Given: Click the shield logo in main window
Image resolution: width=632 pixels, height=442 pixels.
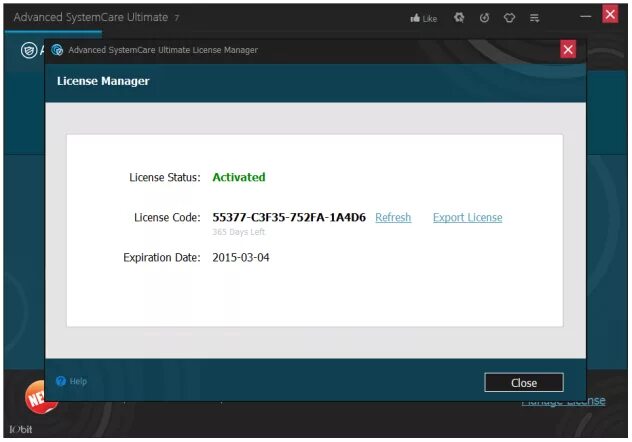Looking at the screenshot, I should 29,51.
